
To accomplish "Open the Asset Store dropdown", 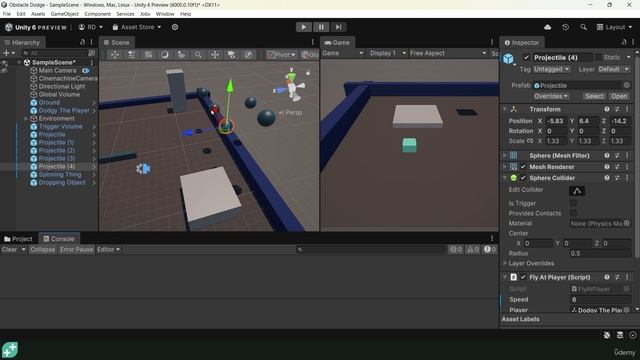I will tap(137, 27).
